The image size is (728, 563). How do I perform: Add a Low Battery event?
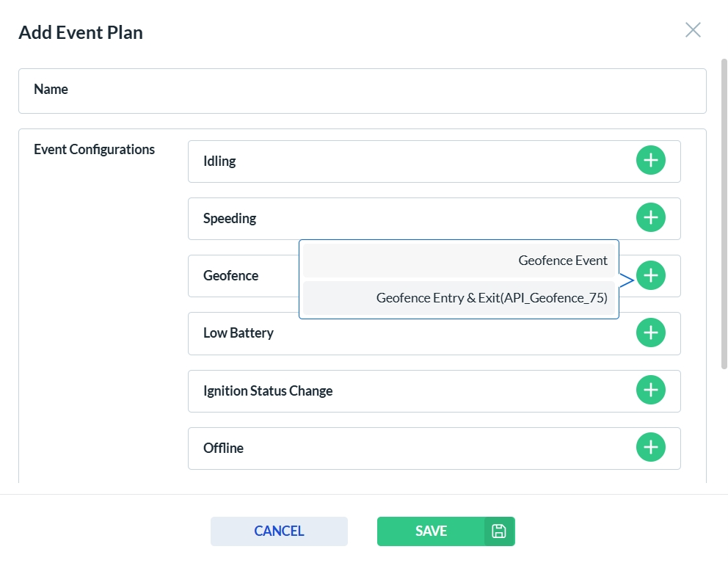click(650, 333)
